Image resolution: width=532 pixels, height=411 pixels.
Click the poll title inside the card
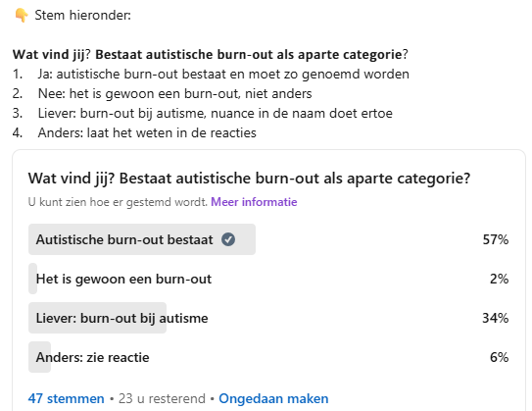tap(250, 179)
